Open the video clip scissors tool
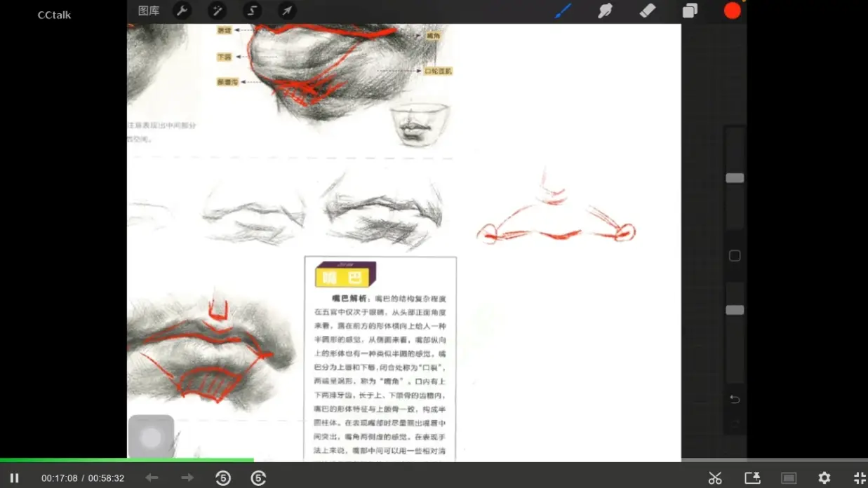Viewport: 868px width, 488px height. point(715,477)
